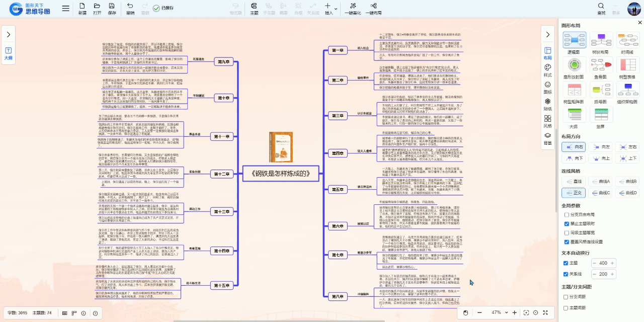Click the 撤销 undo arrow
Image resolution: width=644 pixels, height=322 pixels.
pos(130,9)
